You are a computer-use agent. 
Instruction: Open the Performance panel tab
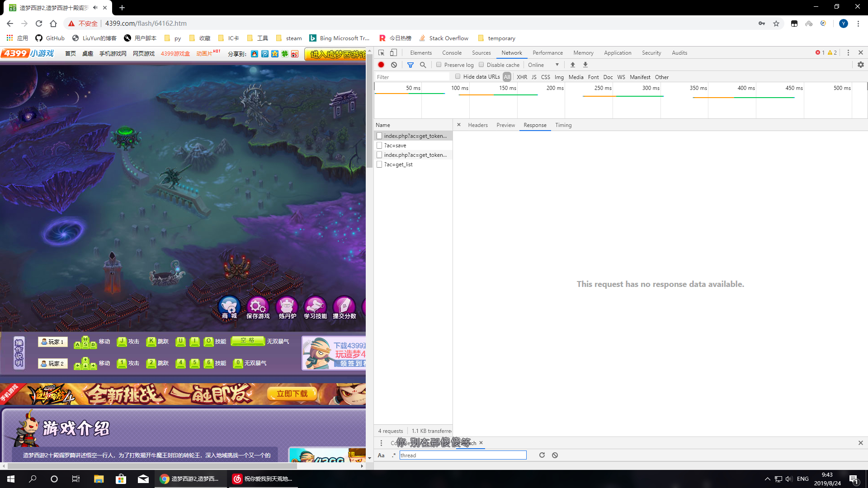point(547,53)
